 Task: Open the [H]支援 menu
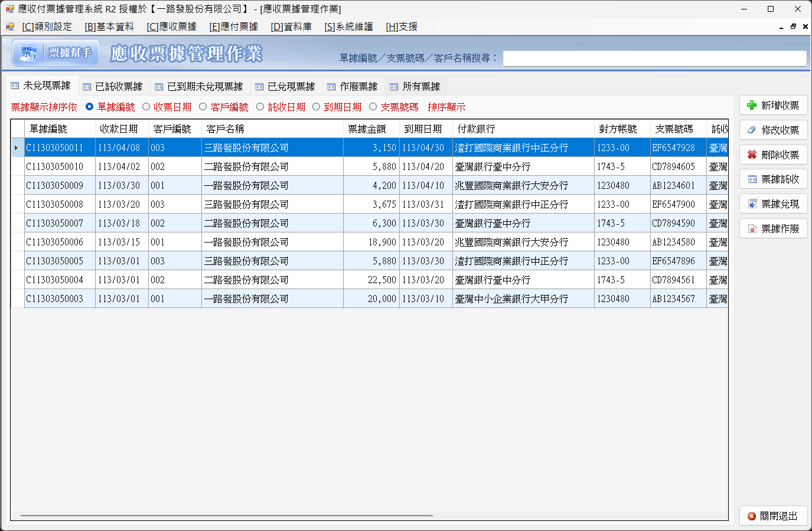[x=402, y=27]
